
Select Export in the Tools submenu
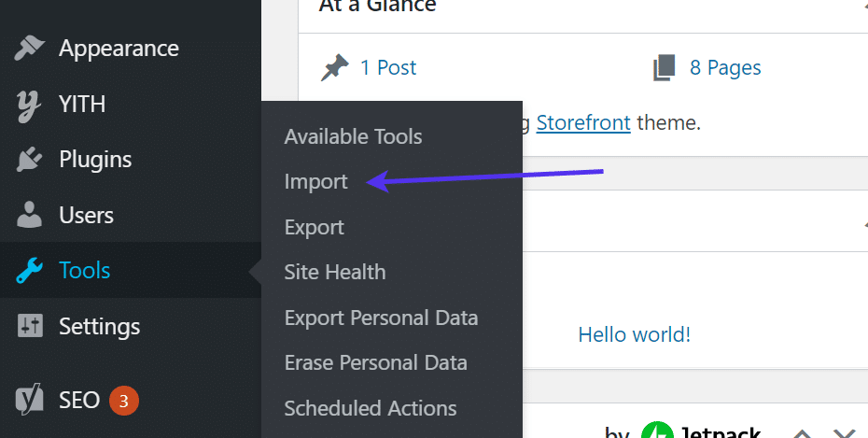[x=314, y=228]
